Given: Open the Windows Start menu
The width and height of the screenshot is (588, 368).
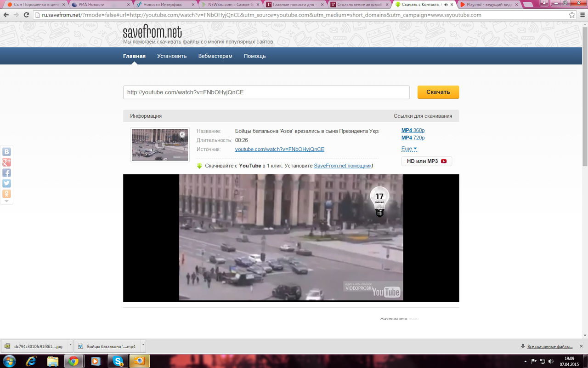Looking at the screenshot, I should click(x=9, y=361).
